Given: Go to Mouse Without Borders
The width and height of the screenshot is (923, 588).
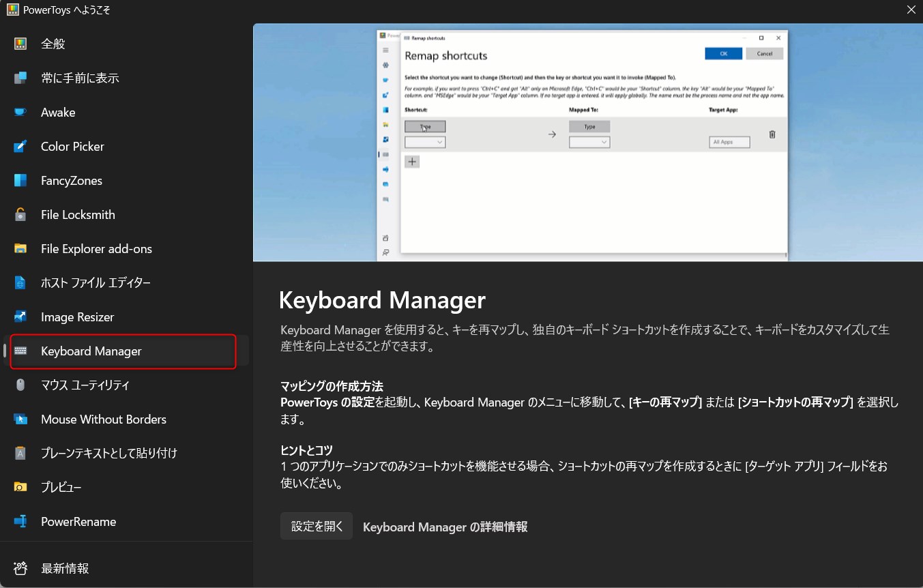Looking at the screenshot, I should pos(126,419).
